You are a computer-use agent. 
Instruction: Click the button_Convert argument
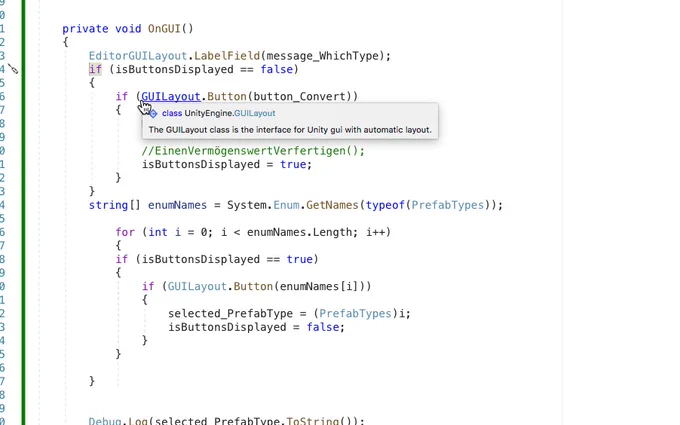(299, 96)
